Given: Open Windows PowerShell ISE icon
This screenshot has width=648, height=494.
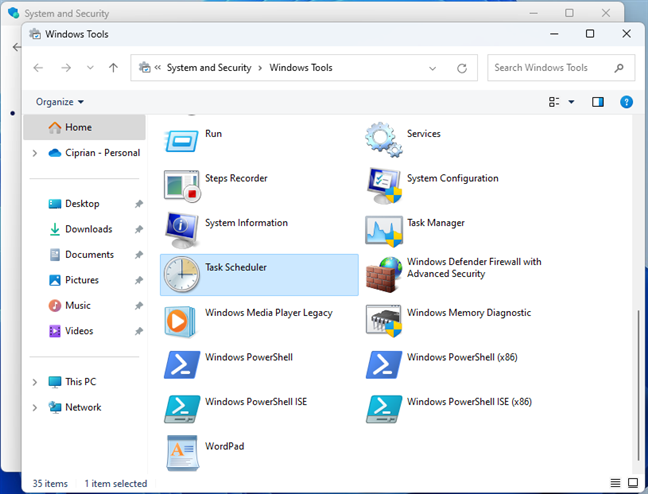Looking at the screenshot, I should (x=182, y=409).
